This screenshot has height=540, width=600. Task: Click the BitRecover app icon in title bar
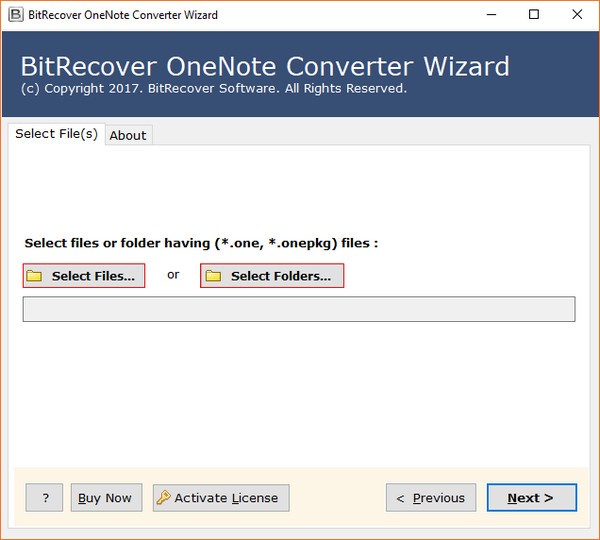click(16, 15)
